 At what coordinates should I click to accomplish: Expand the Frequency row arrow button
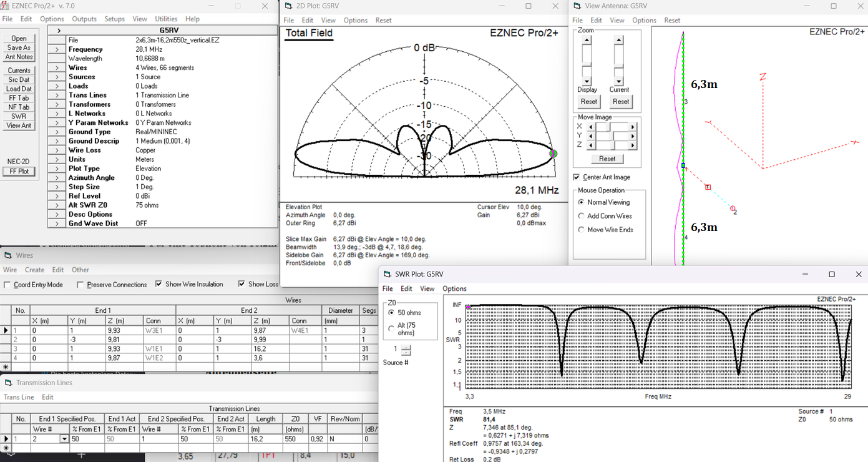click(x=57, y=49)
